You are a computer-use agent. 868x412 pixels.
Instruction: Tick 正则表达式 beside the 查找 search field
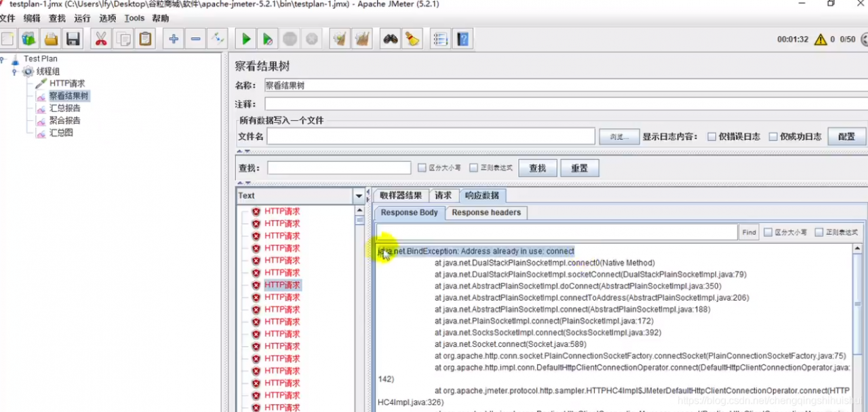(x=474, y=168)
